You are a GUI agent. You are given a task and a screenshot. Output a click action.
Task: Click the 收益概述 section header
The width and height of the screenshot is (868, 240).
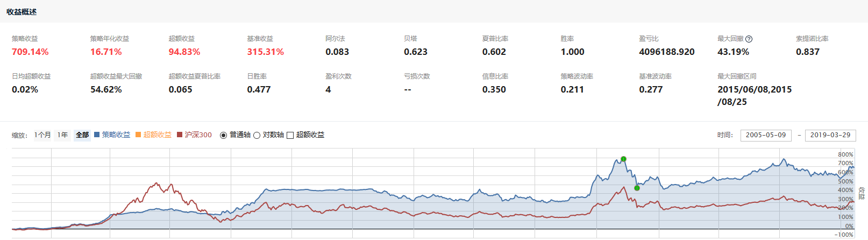22,12
